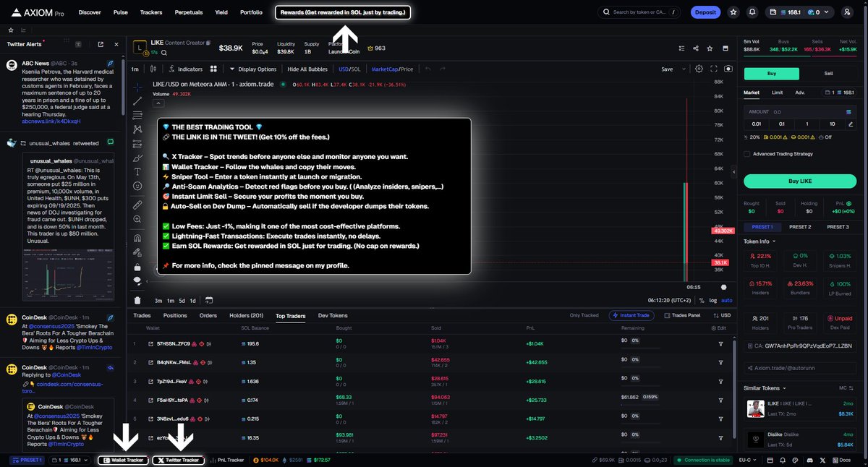Close the Twitter Alerts panel
This screenshot has width=868, height=467.
click(x=115, y=44)
